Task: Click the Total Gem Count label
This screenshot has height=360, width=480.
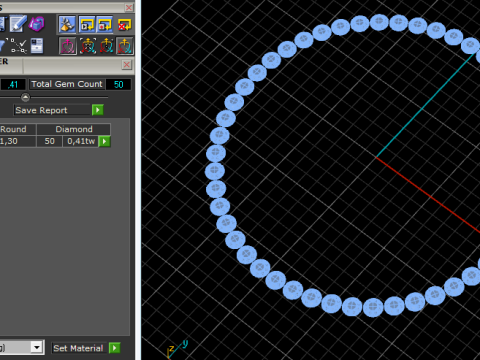Action: pos(67,84)
